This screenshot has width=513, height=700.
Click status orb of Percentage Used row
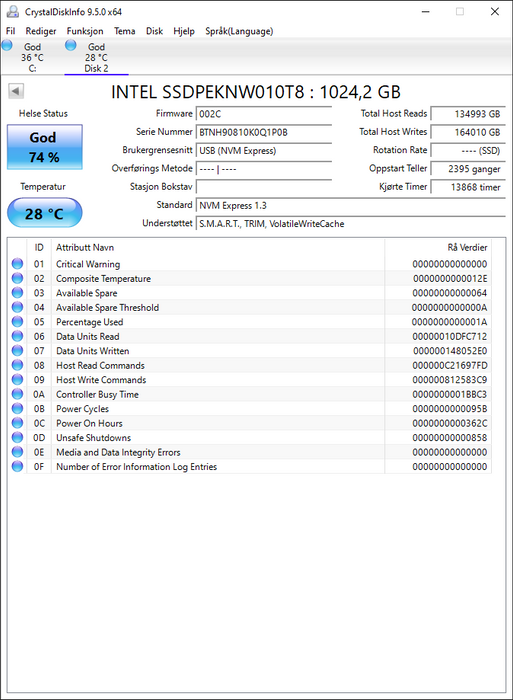pyautogui.click(x=17, y=322)
